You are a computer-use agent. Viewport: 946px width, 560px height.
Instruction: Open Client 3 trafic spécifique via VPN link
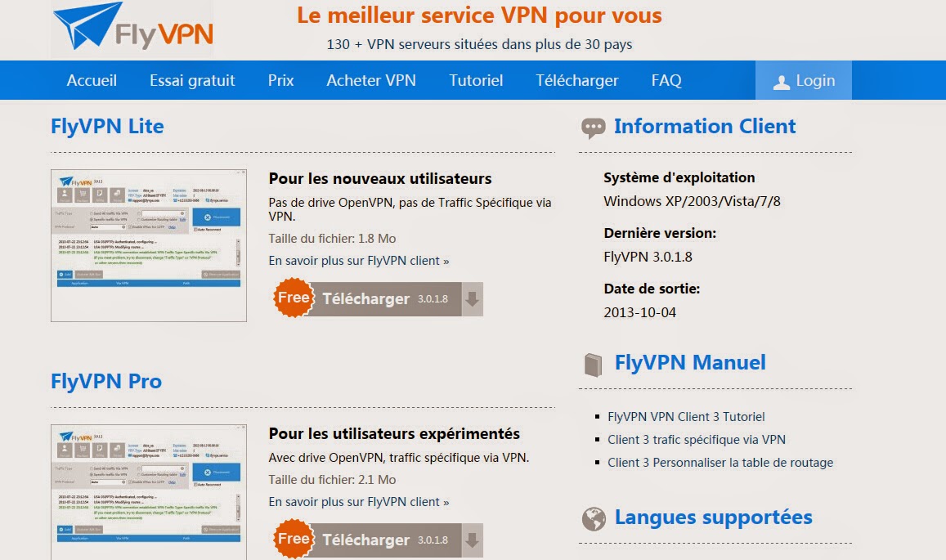click(x=697, y=440)
